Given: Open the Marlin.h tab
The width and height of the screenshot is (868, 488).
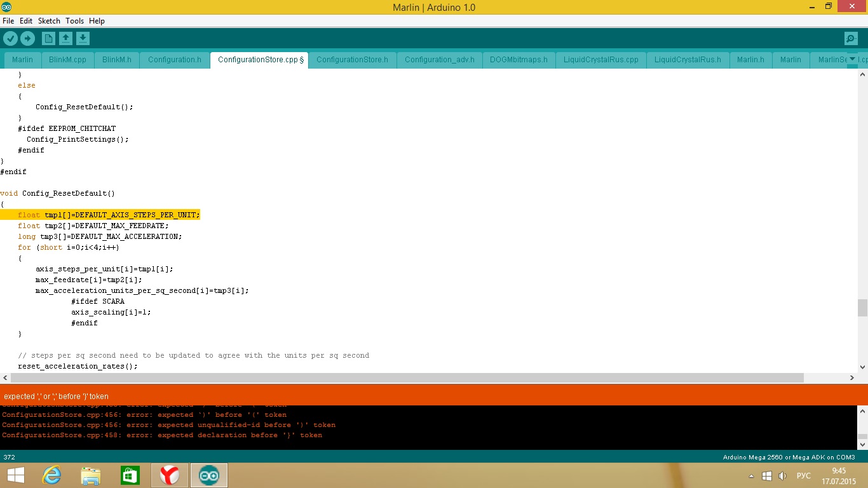Looking at the screenshot, I should pos(750,60).
